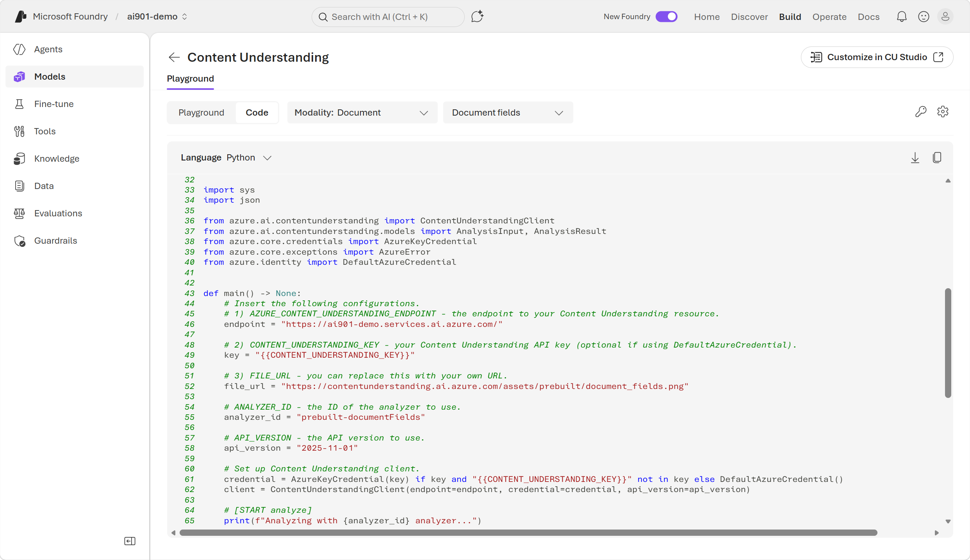Select the Models cube icon
The height and width of the screenshot is (560, 970).
click(20, 77)
